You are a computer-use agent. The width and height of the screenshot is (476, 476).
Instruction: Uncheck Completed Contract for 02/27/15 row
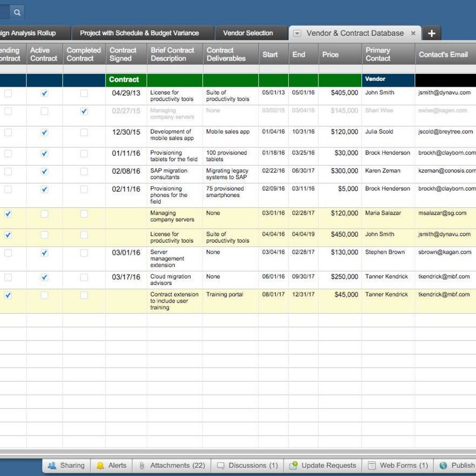pyautogui.click(x=84, y=112)
